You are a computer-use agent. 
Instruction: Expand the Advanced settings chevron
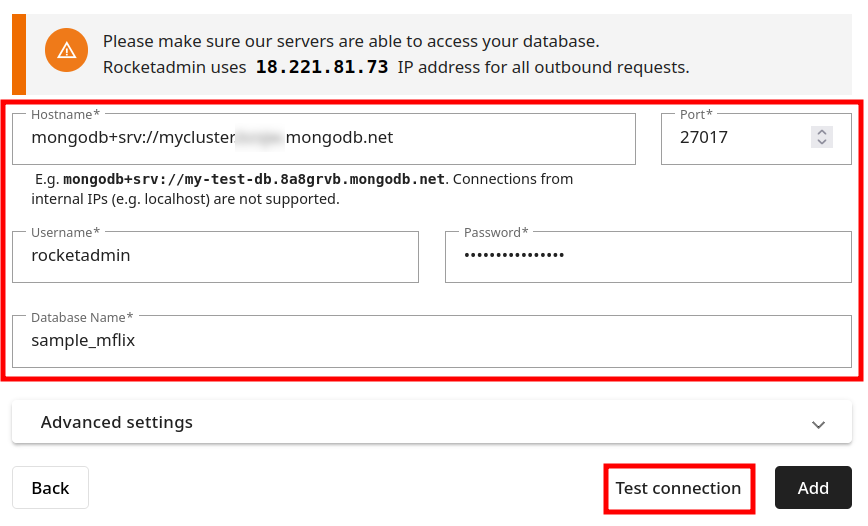point(818,423)
